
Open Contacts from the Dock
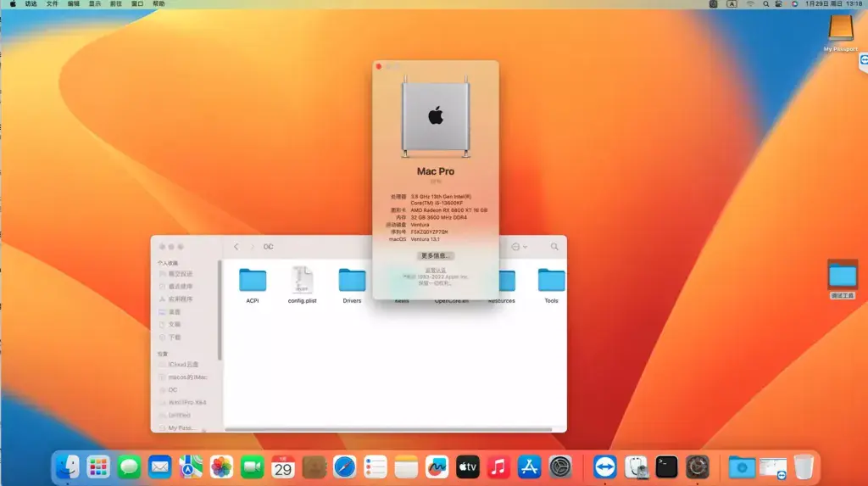314,466
